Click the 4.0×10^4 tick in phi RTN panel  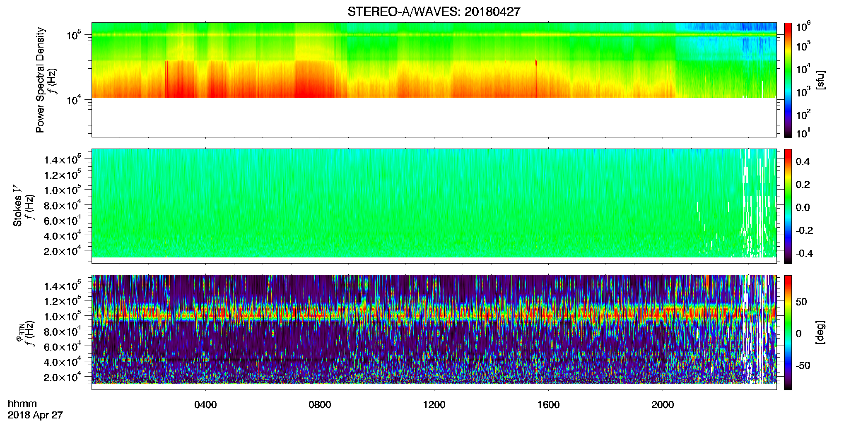click(x=63, y=362)
